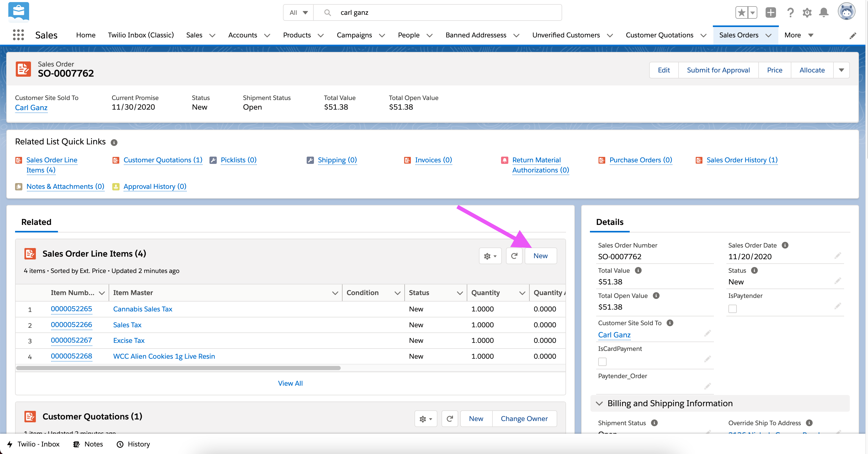Click the Edit button
Viewport: 868px width, 454px height.
664,70
